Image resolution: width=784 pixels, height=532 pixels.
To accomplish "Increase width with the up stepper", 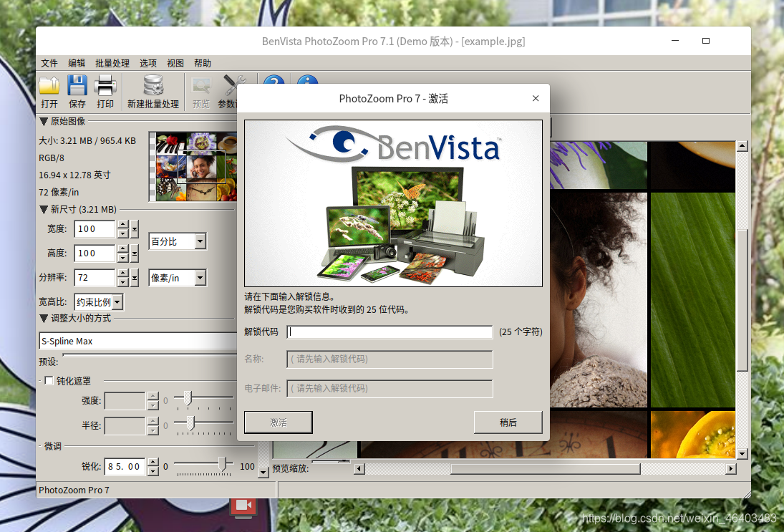I will pos(123,225).
